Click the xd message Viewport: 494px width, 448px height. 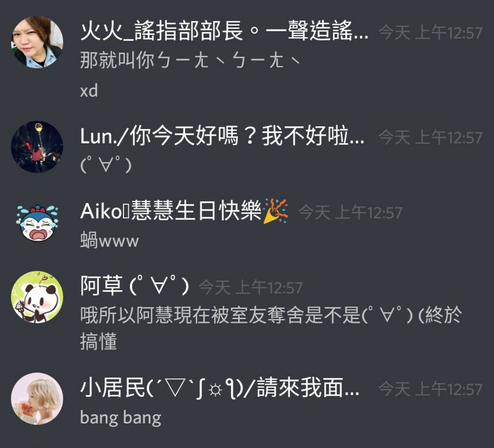pyautogui.click(x=89, y=91)
